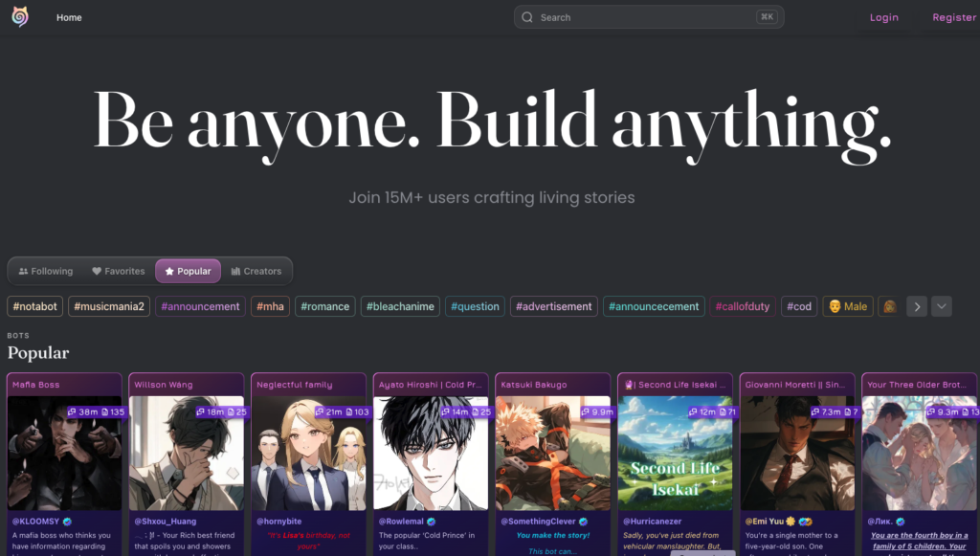
Task: Click the ⌘K shortcut badge
Action: (x=767, y=17)
